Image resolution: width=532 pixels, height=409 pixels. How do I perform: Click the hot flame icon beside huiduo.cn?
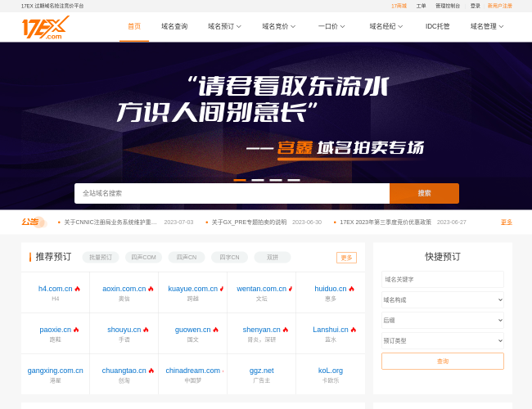[352, 289]
